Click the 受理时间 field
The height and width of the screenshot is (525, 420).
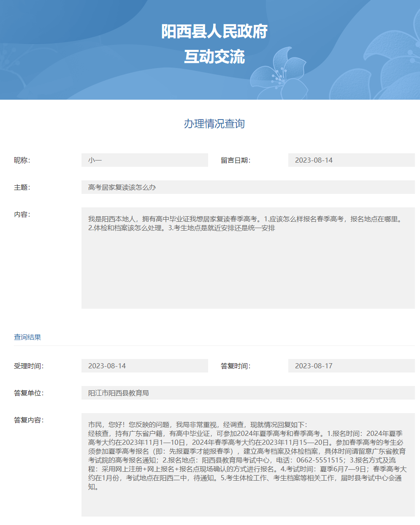click(x=145, y=366)
